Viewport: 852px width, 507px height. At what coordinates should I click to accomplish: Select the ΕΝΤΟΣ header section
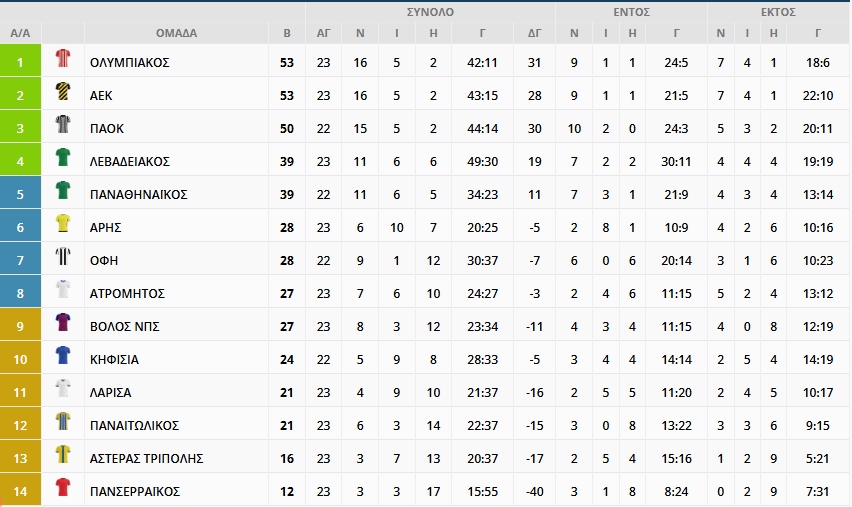[x=631, y=12]
